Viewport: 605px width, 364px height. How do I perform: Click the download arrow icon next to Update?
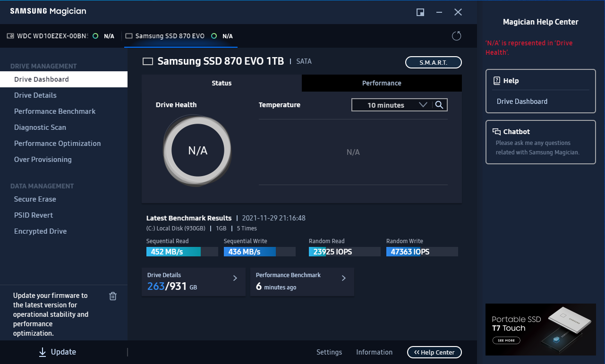click(x=43, y=352)
